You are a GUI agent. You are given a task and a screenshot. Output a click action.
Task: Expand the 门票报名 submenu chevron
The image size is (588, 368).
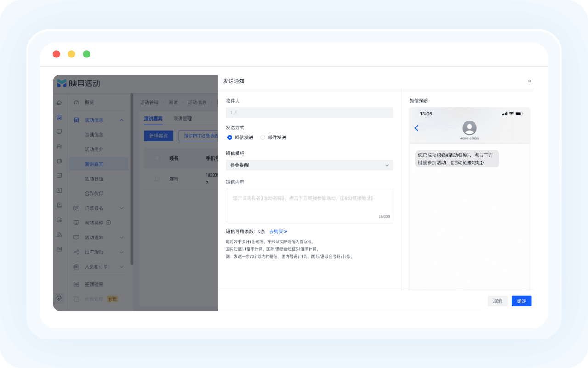[x=122, y=208]
